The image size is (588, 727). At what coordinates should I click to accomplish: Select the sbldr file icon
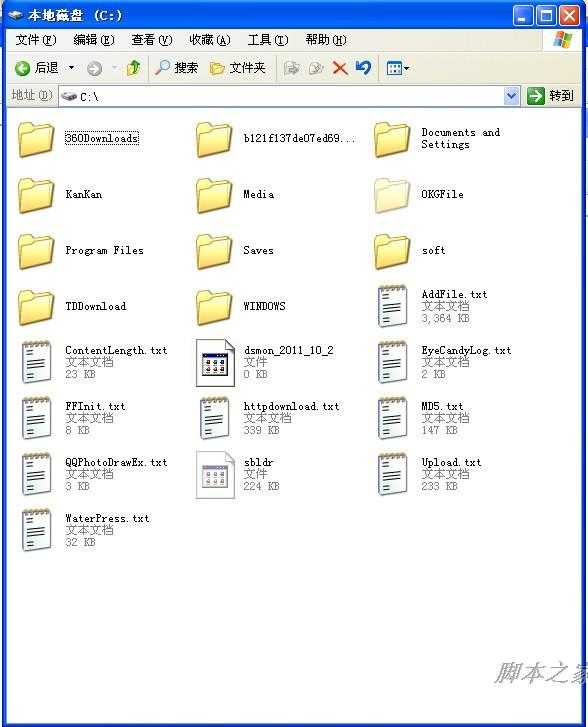[x=215, y=475]
